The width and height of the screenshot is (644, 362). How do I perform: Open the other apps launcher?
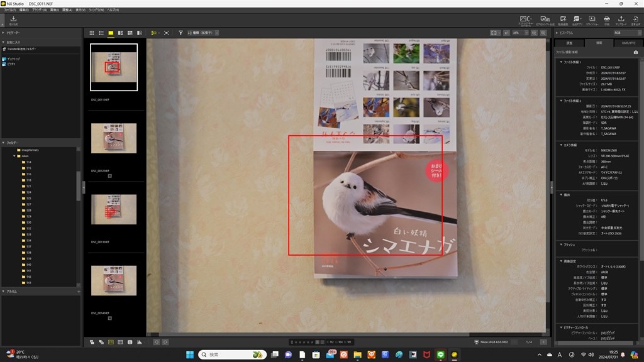click(x=577, y=21)
